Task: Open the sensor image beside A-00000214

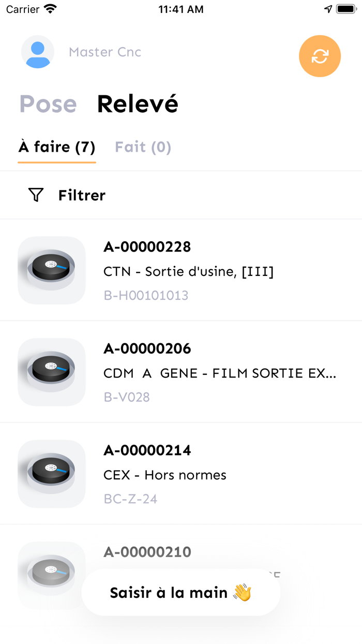Action: pos(51,474)
